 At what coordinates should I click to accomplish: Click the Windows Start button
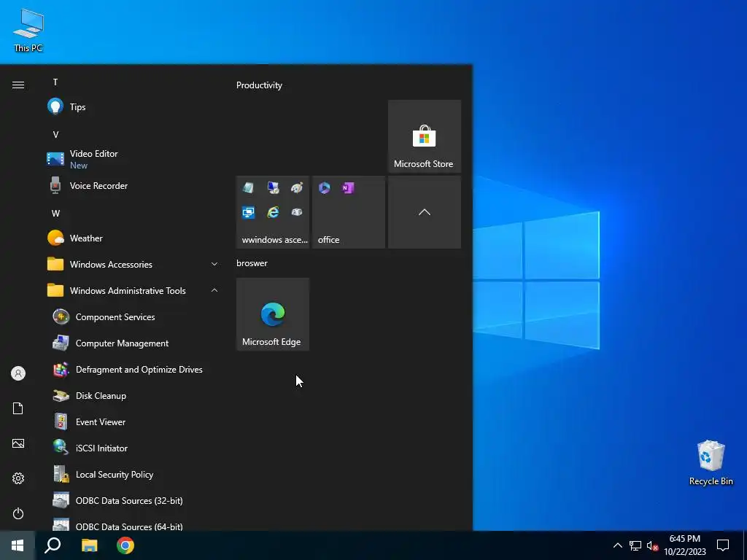[x=18, y=545]
